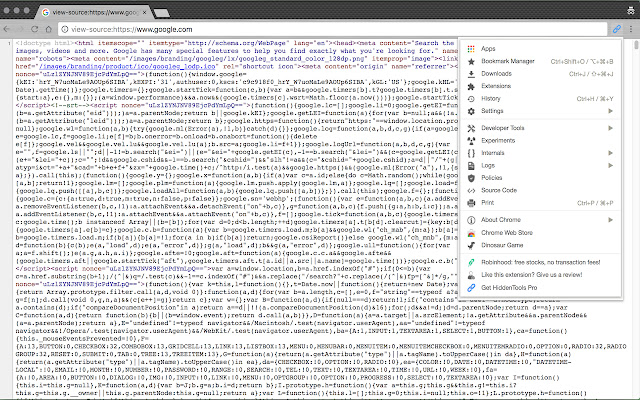Choose Experiments menu entry
Image resolution: width=640 pixels, height=400 pixels.
pyautogui.click(x=540, y=141)
